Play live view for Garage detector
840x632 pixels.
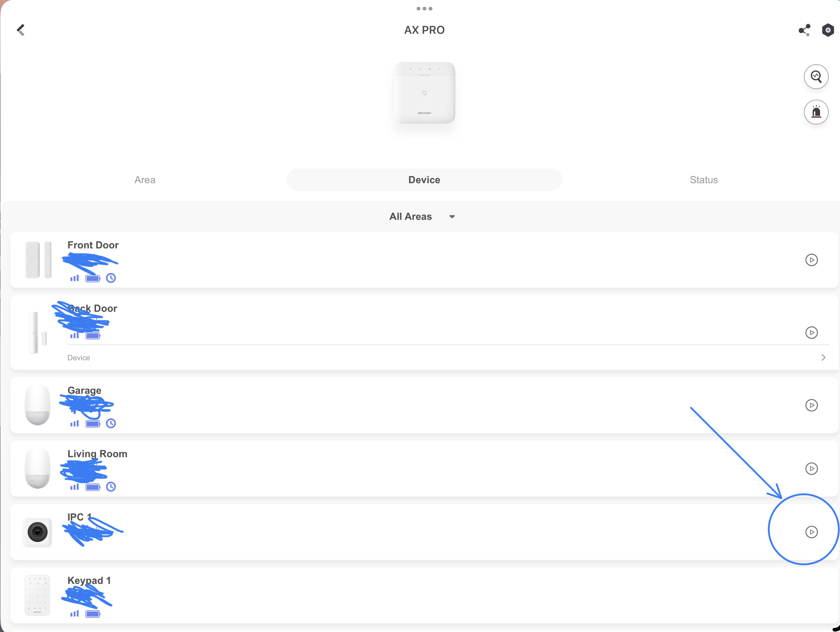click(x=811, y=405)
